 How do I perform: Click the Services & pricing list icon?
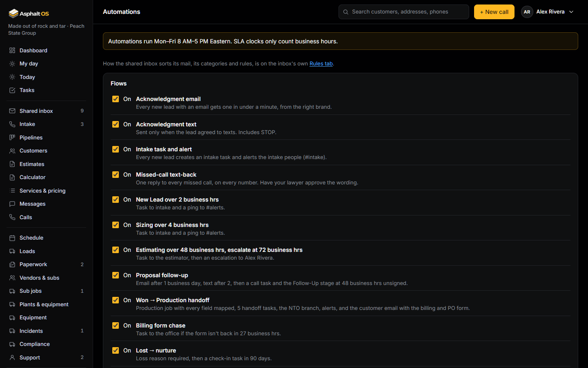12,191
